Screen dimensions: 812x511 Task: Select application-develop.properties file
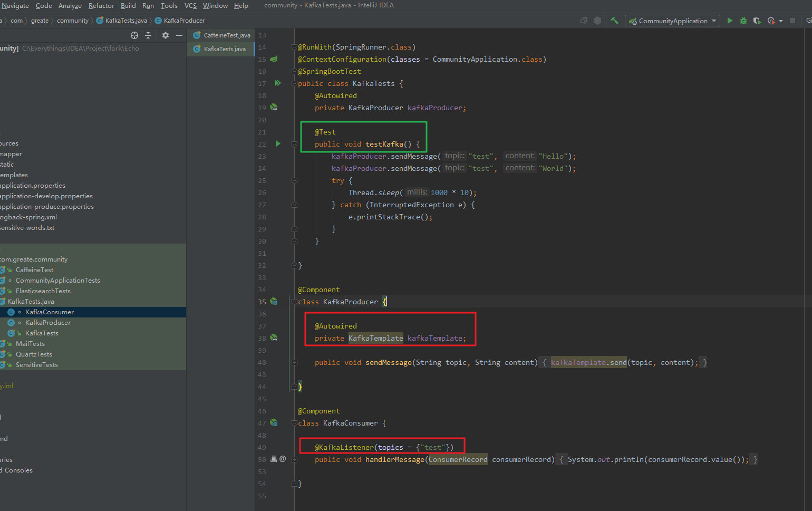(x=46, y=196)
